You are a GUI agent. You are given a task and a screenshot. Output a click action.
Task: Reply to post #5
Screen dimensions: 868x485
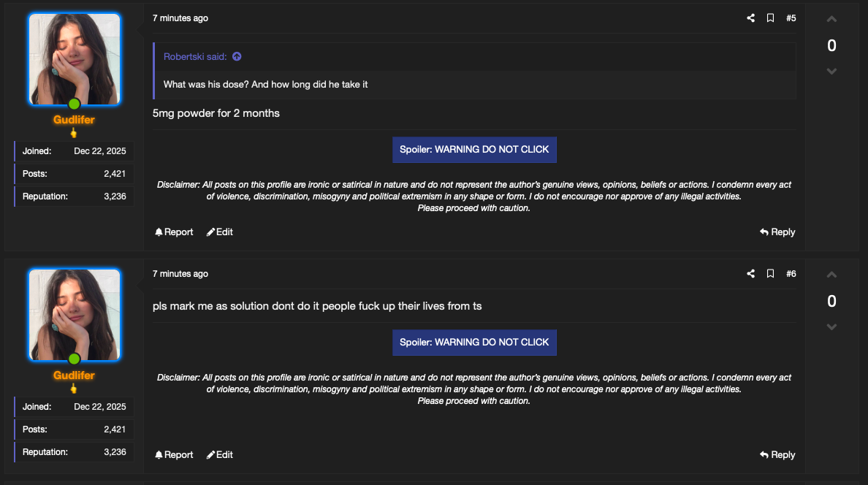click(x=777, y=232)
